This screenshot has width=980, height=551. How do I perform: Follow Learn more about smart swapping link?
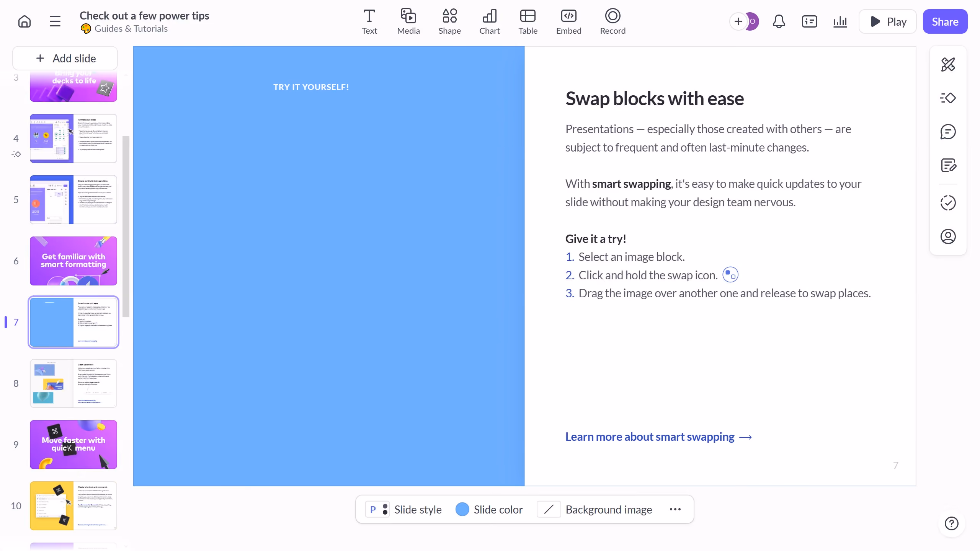point(658,437)
